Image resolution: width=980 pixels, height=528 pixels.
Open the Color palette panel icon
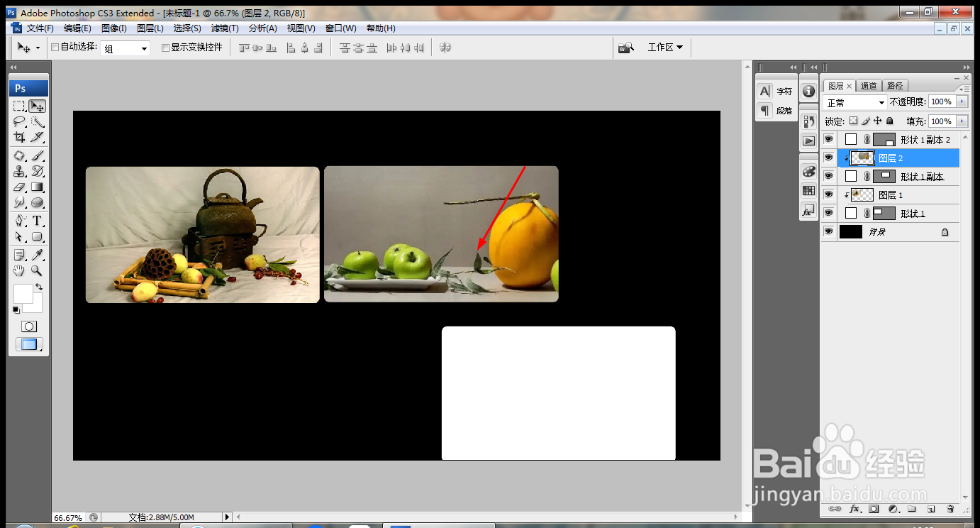808,171
